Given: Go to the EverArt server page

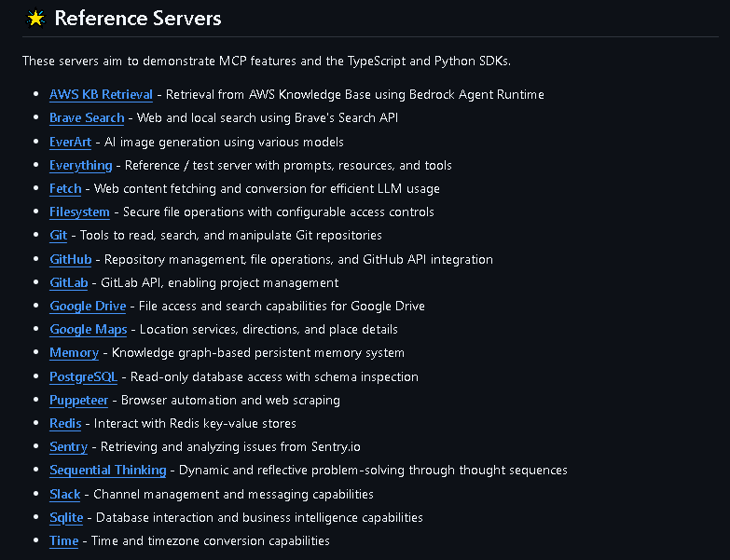Looking at the screenshot, I should pyautogui.click(x=70, y=142).
